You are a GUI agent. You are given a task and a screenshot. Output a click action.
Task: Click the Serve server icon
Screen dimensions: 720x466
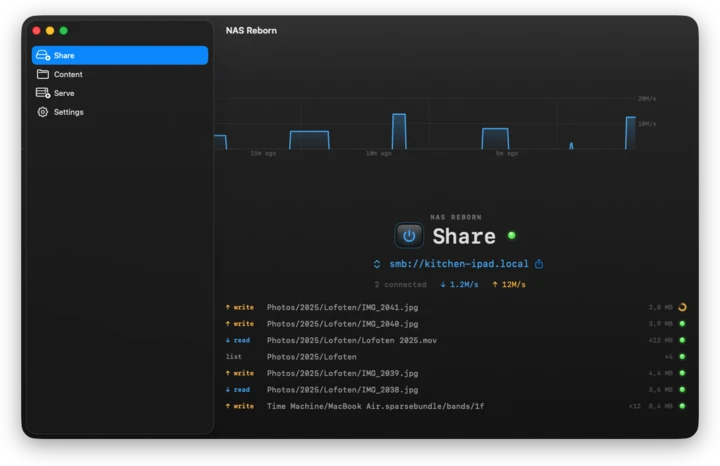pos(43,93)
